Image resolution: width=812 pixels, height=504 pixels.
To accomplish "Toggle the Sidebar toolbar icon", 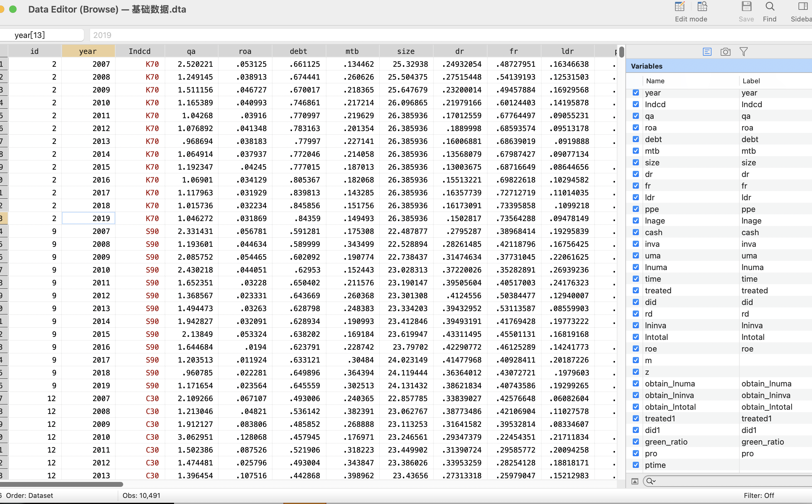I will coord(803,7).
